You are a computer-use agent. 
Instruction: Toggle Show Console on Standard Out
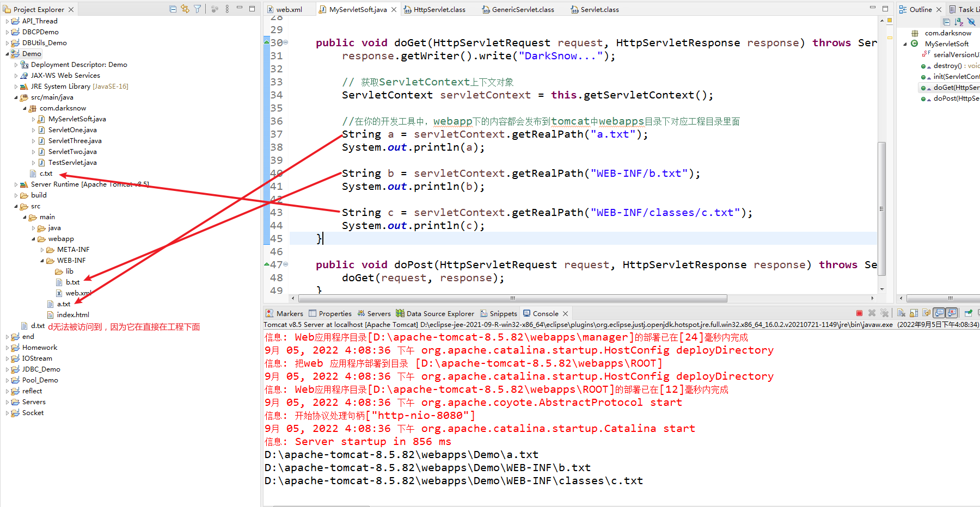939,313
